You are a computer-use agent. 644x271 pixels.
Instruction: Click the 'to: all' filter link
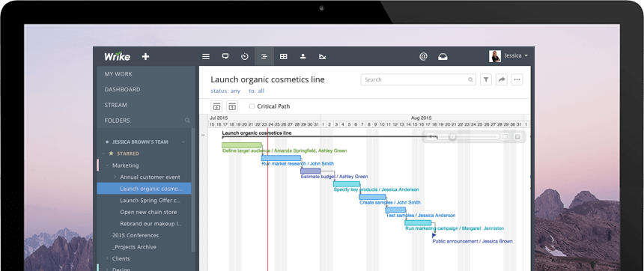[256, 91]
